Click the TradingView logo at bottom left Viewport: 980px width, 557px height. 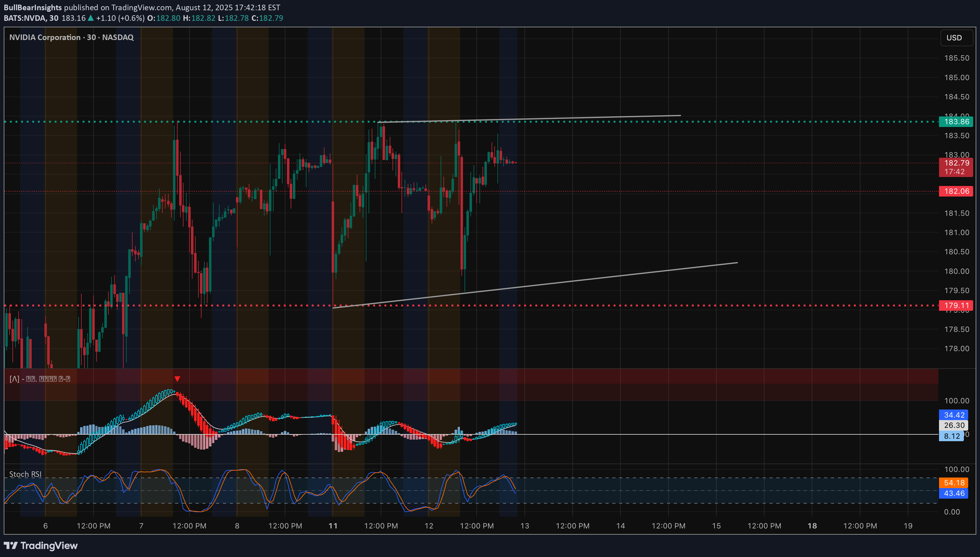pos(41,546)
